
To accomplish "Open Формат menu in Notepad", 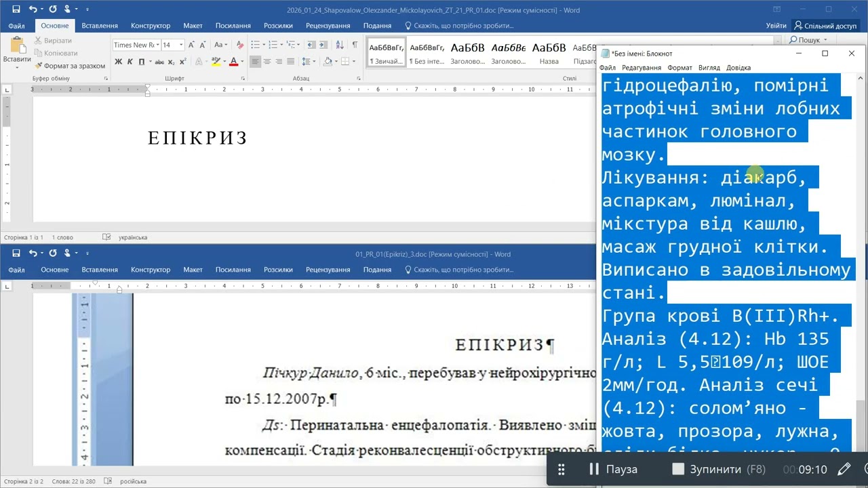I will coord(679,68).
